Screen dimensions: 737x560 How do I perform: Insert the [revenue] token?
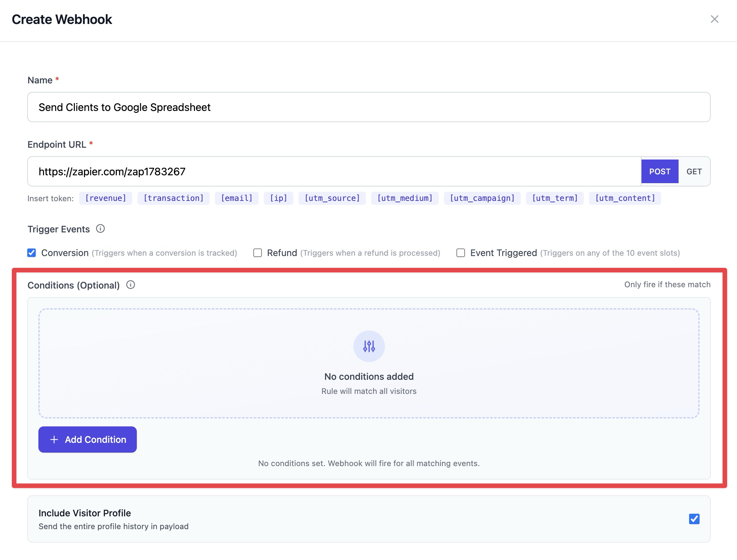tap(106, 198)
